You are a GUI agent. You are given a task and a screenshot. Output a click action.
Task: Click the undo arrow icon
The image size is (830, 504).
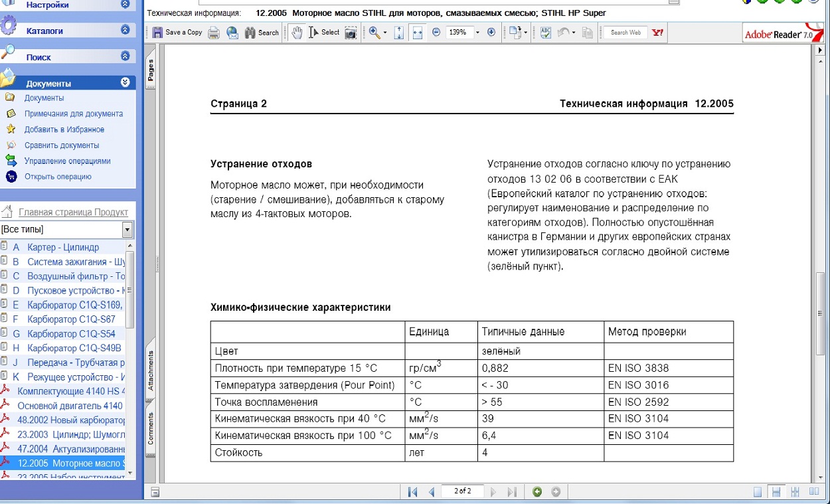point(563,32)
